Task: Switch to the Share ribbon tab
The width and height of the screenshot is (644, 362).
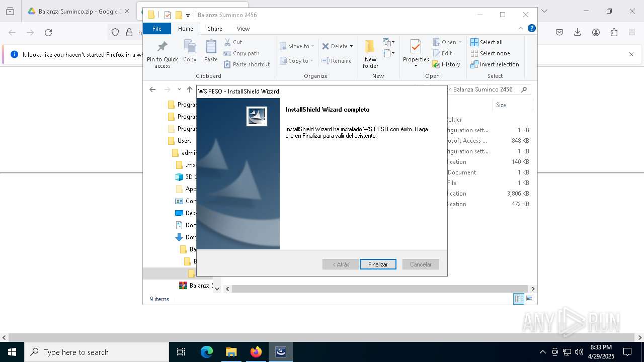Action: click(x=215, y=29)
